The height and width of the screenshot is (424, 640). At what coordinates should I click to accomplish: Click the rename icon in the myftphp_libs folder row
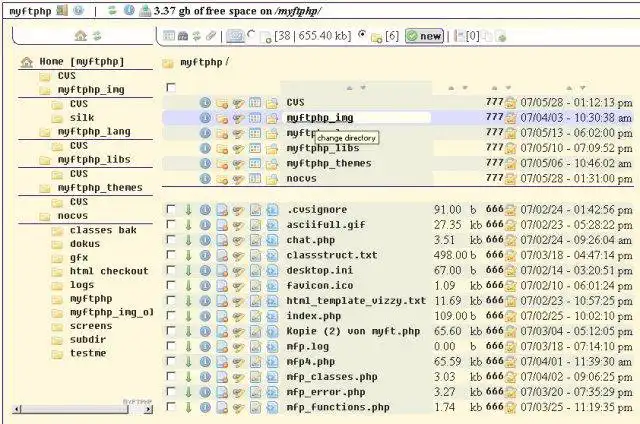[x=238, y=149]
